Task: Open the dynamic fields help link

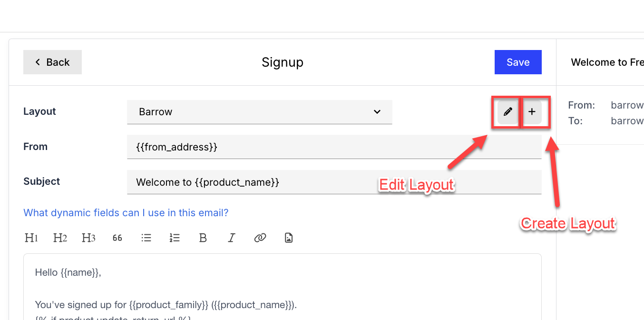Action: 126,213
